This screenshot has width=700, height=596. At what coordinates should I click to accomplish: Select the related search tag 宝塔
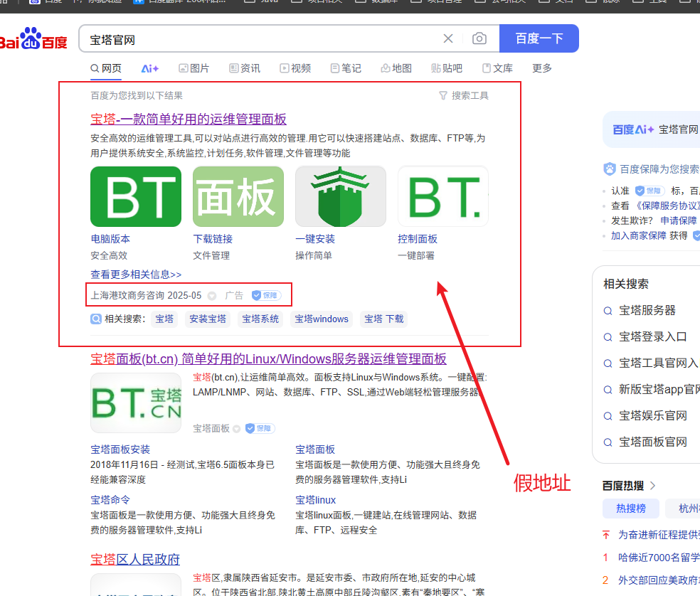(x=164, y=319)
